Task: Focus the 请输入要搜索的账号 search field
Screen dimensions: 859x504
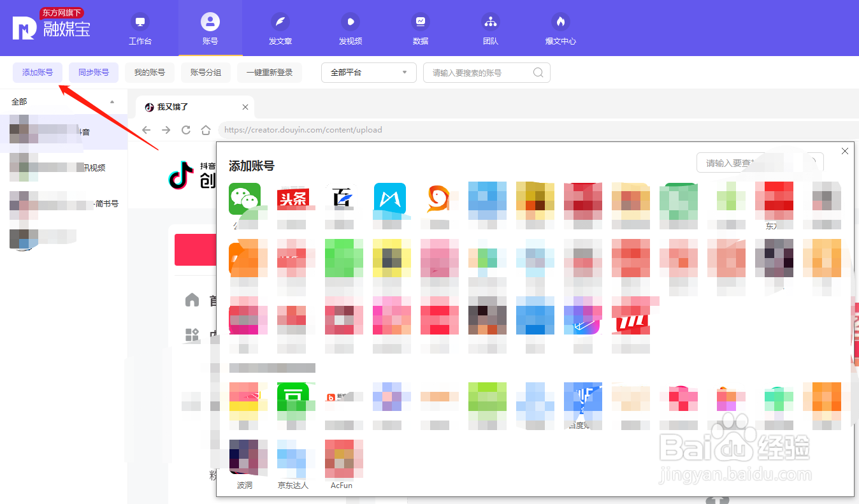Action: click(487, 73)
